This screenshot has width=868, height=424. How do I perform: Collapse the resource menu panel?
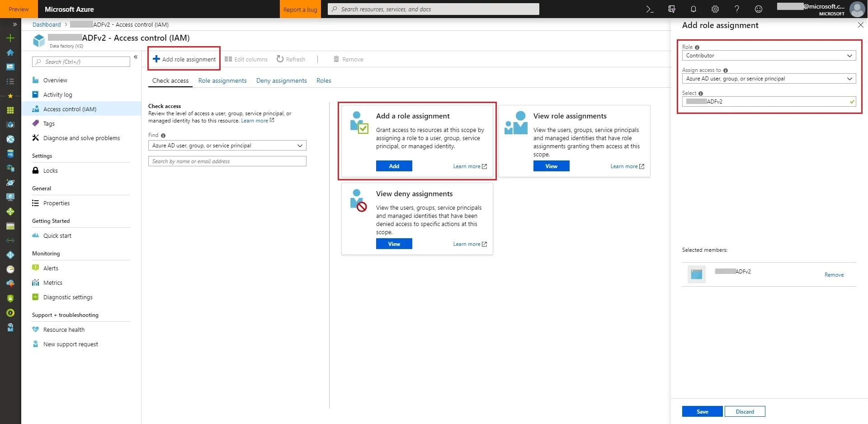[x=136, y=57]
